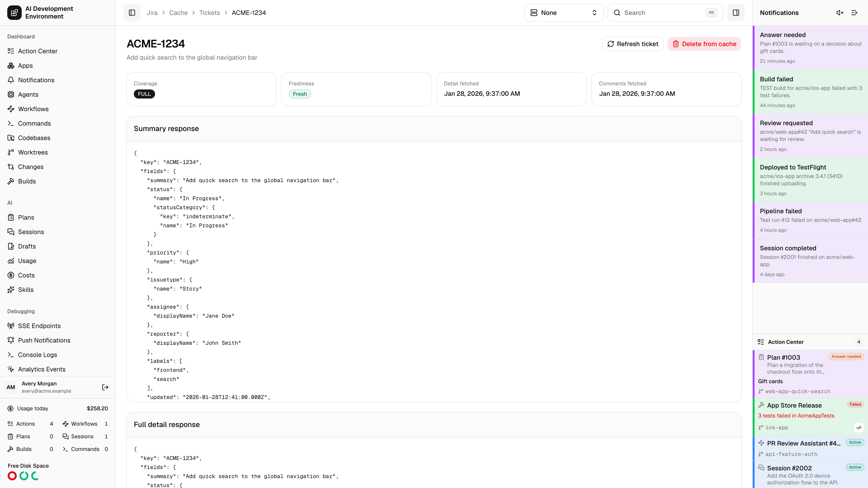Click the logout icon beside Avery Morgan
The height and width of the screenshot is (488, 868).
pos(105,387)
